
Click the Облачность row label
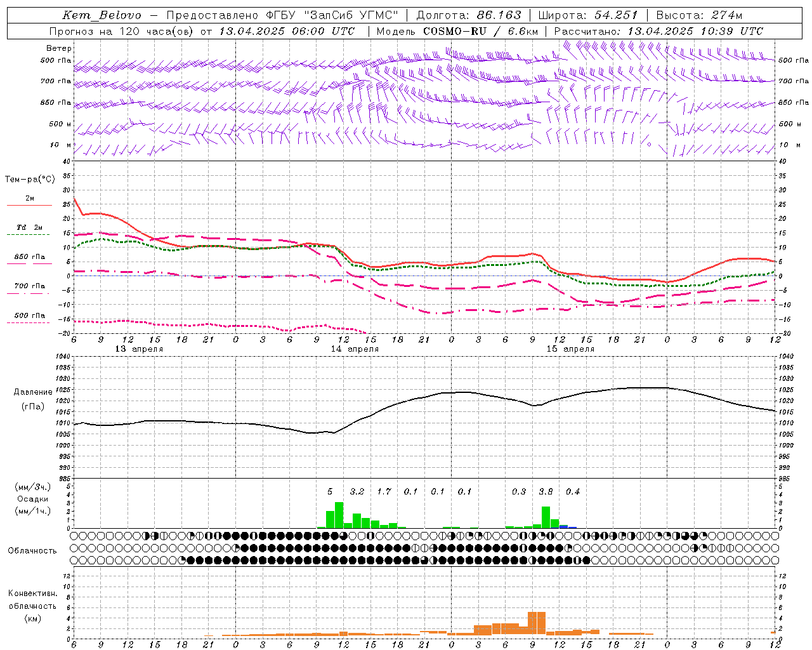(32, 551)
